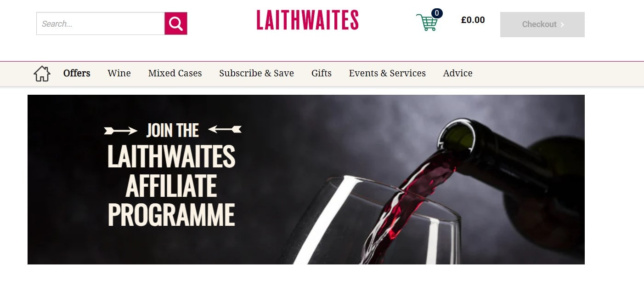Click the pouring wine bottle banner image
644x281 pixels.
tap(306, 179)
